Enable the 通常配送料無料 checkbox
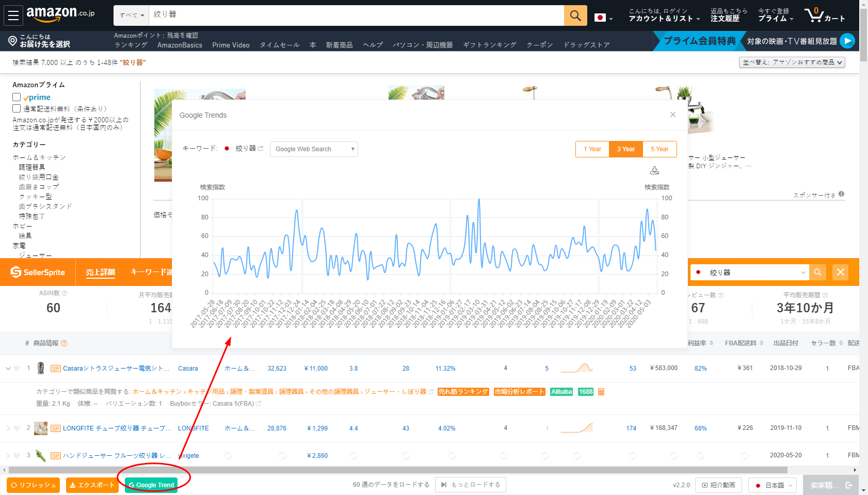The height and width of the screenshot is (495, 868). tap(17, 108)
